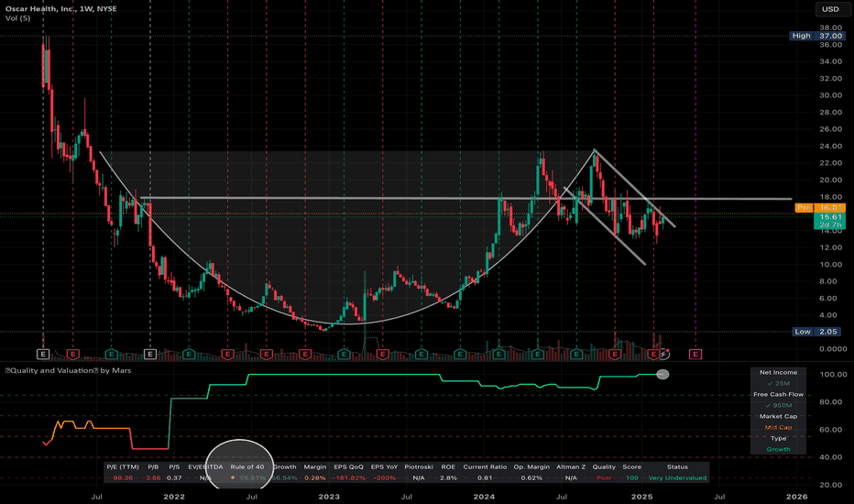Select the green 15.61 last price label

click(x=829, y=217)
